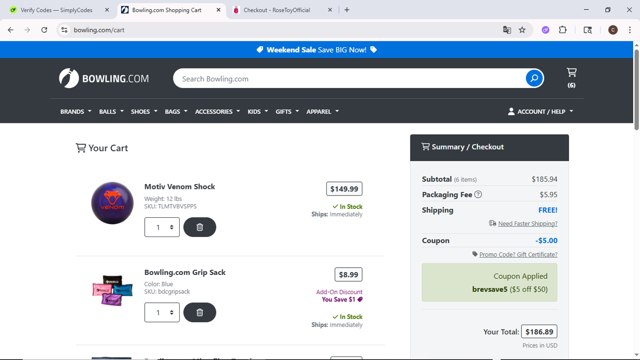
Task: Change quantity for Motiv Venom Shock
Action: pyautogui.click(x=162, y=227)
